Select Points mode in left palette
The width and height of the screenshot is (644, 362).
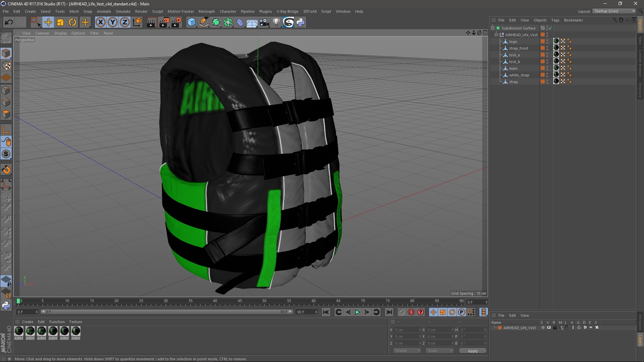pyautogui.click(x=6, y=90)
